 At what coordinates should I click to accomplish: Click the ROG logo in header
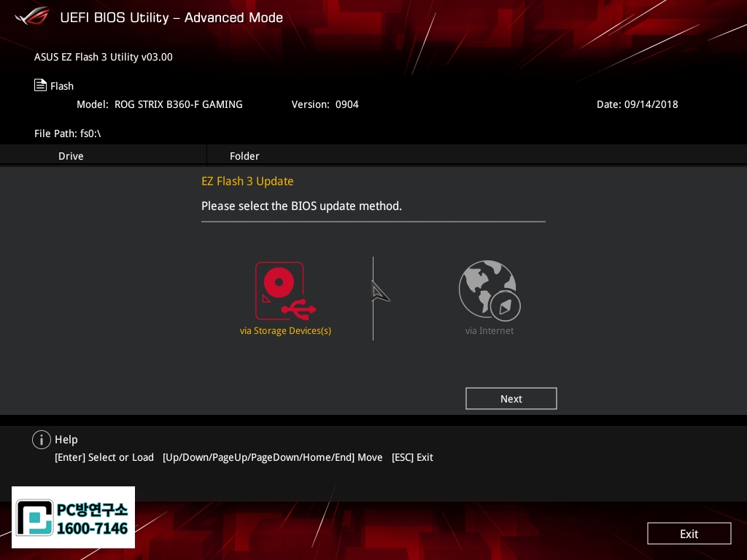pyautogui.click(x=31, y=16)
